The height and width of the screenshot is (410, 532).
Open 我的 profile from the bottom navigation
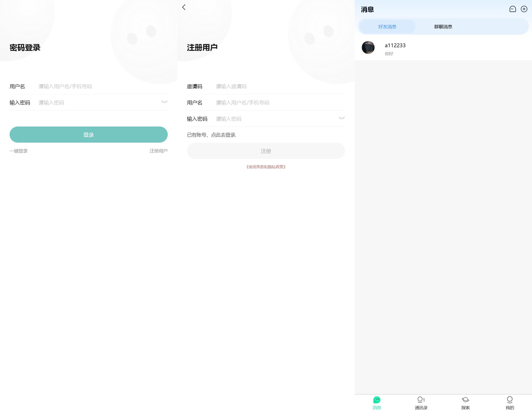tap(510, 402)
